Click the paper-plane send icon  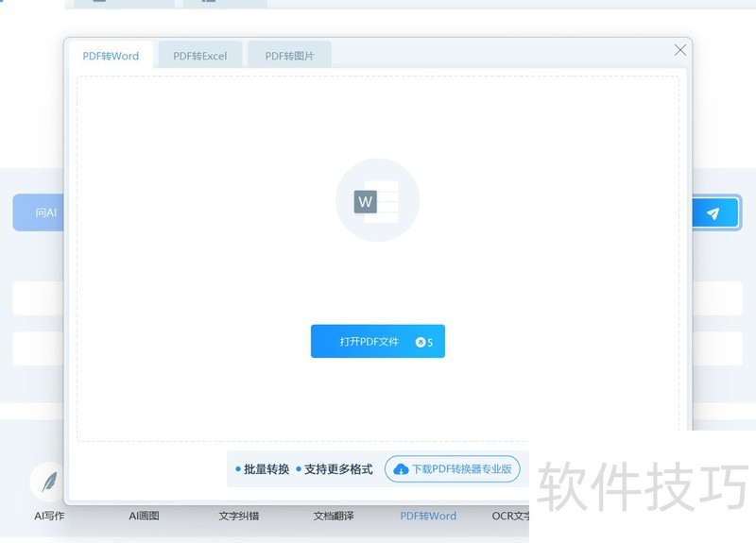tap(713, 213)
